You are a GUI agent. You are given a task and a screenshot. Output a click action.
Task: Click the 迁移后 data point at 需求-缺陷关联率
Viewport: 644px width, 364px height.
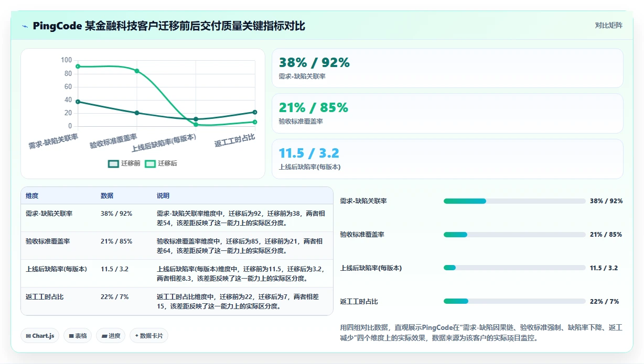78,67
